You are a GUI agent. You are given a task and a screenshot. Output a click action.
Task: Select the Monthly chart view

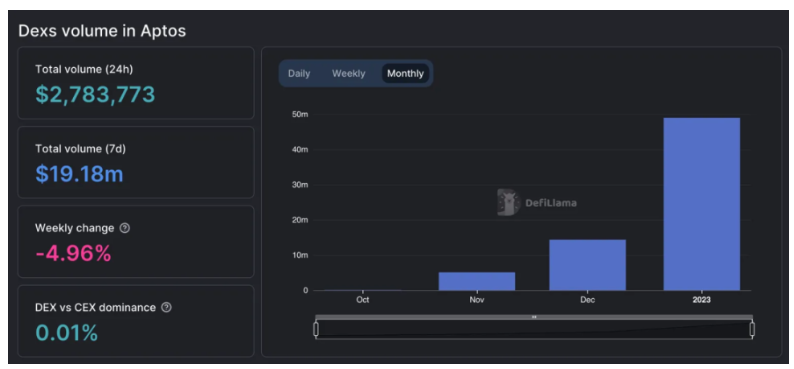405,73
